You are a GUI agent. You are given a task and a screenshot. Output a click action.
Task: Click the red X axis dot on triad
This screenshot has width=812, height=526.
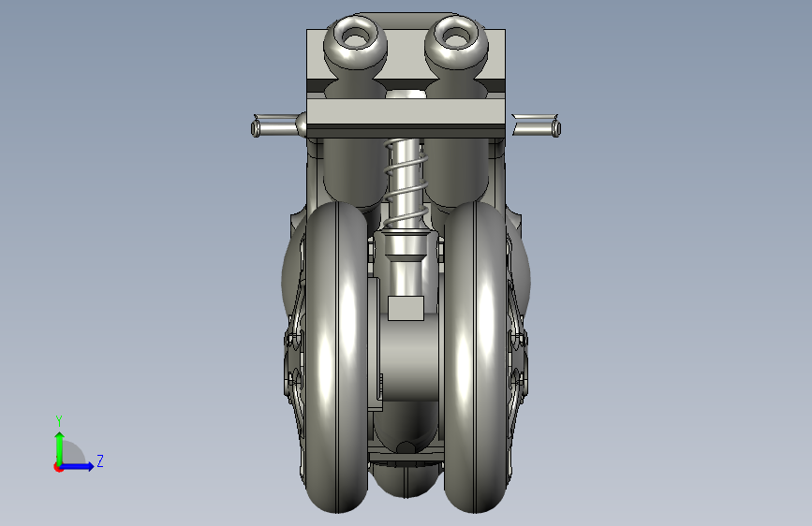pyautogui.click(x=58, y=467)
